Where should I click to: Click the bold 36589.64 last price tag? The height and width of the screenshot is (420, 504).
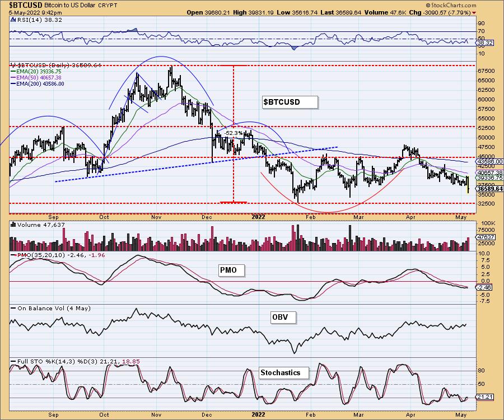click(x=490, y=189)
